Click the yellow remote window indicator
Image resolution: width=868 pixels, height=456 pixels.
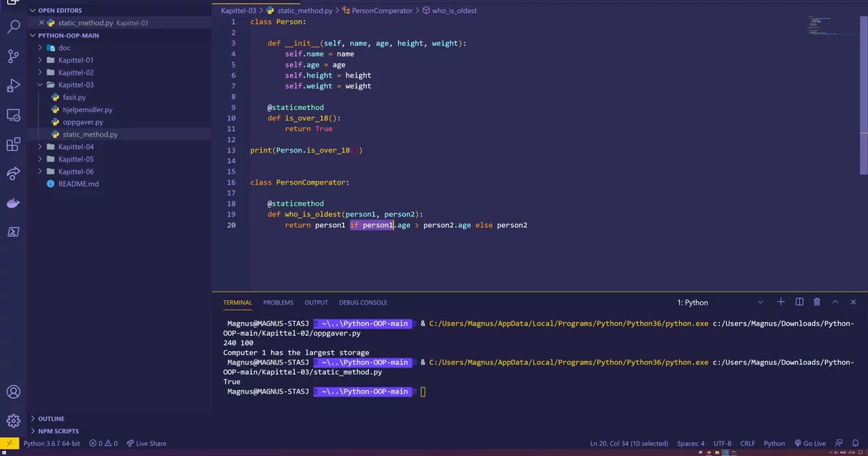click(x=9, y=443)
